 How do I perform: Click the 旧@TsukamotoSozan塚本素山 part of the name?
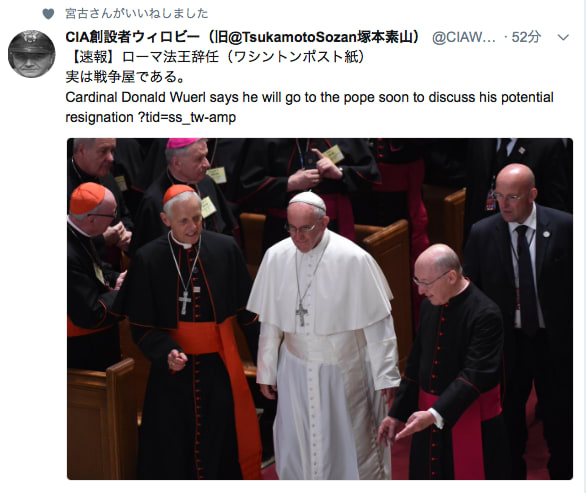[314, 37]
